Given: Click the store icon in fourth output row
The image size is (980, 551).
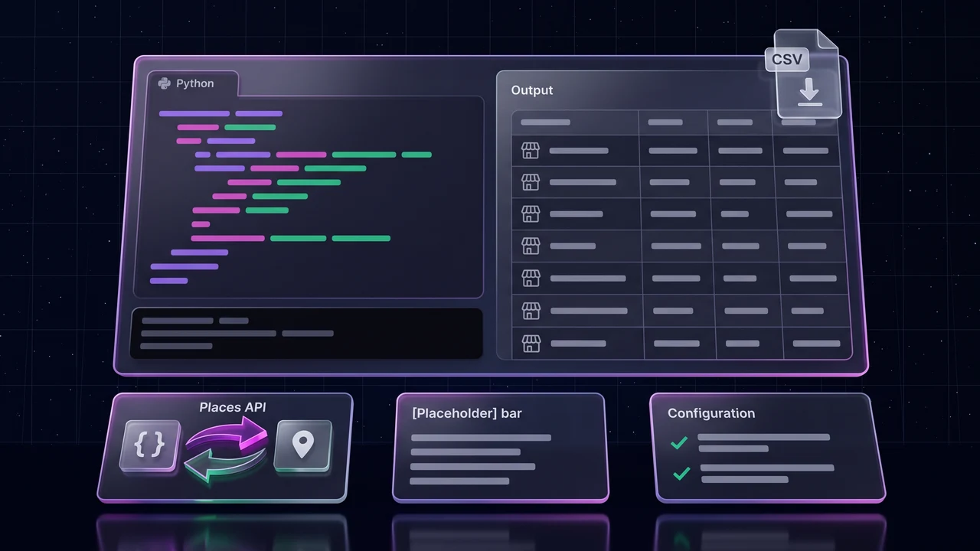Looking at the screenshot, I should [531, 246].
